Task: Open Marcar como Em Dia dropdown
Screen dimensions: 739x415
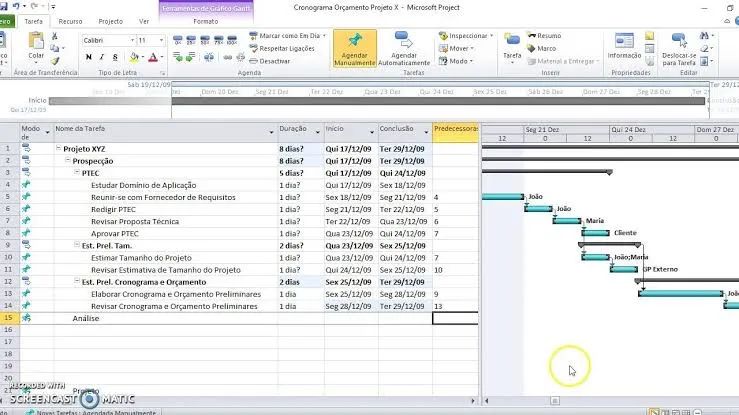Action: coord(287,36)
